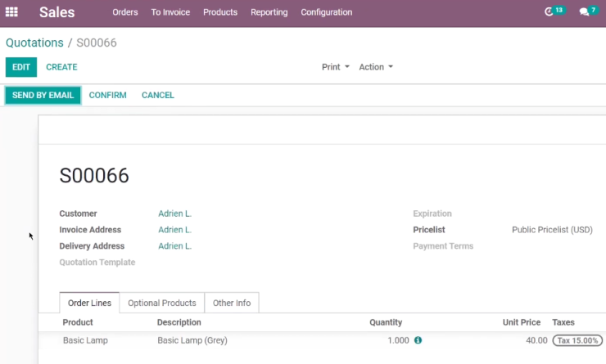Expand the Action dropdown
The image size is (606, 364).
(x=376, y=67)
